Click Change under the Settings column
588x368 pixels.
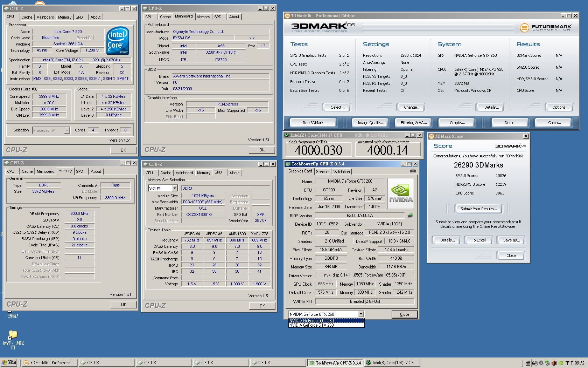(412, 107)
